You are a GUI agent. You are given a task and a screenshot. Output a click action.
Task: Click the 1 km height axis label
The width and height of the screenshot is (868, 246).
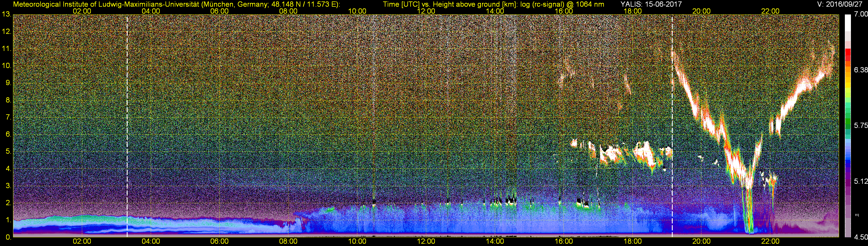[8, 220]
